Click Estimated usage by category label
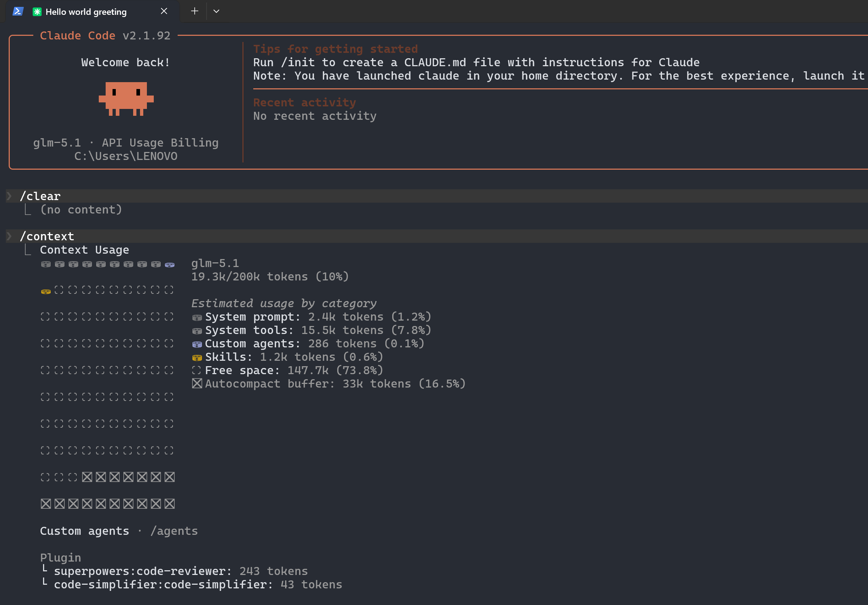 [x=284, y=303]
